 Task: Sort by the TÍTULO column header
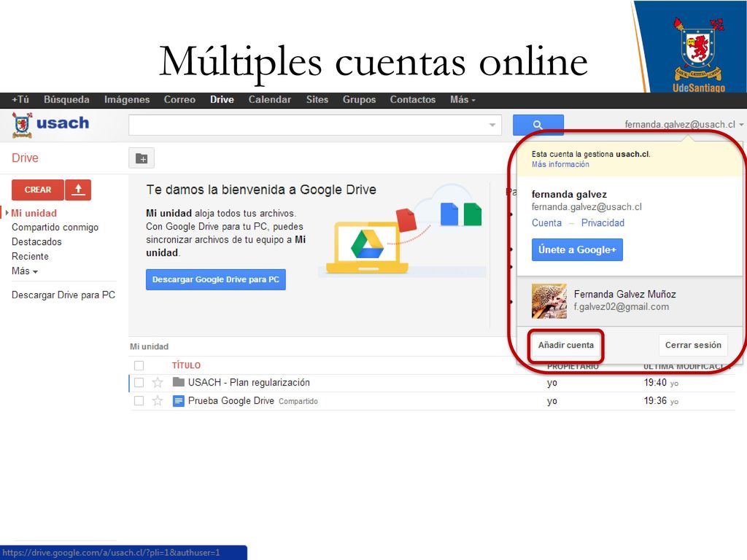pyautogui.click(x=186, y=366)
